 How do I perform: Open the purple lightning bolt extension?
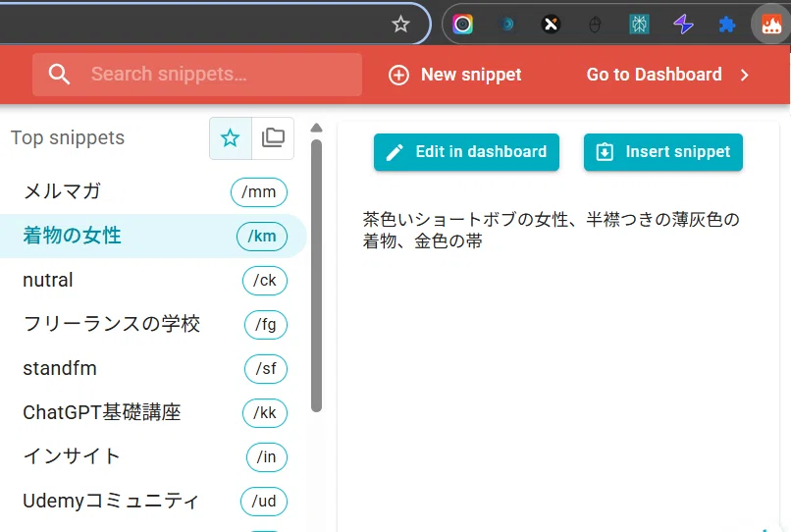(x=683, y=24)
